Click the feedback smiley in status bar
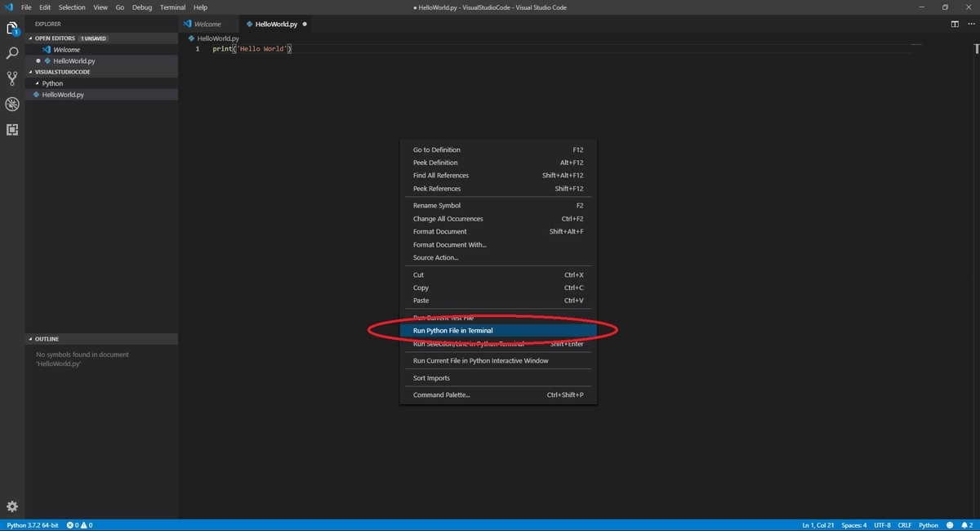This screenshot has height=531, width=980. (950, 525)
